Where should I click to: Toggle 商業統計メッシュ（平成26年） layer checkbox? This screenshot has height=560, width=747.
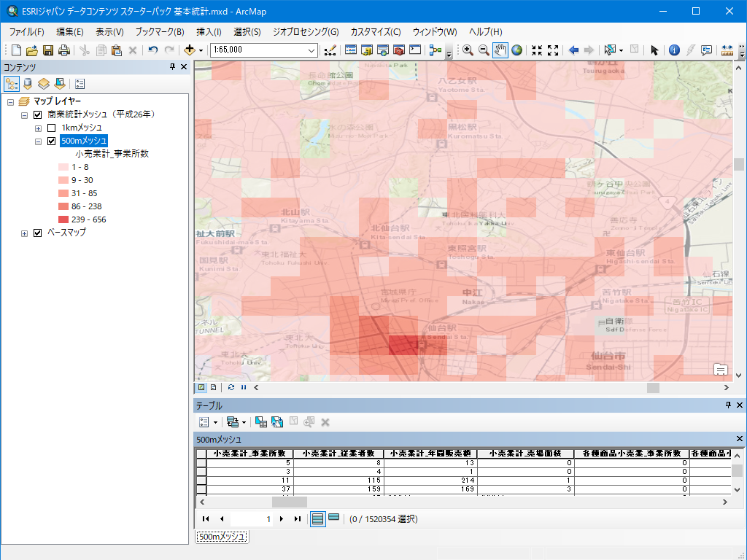tap(38, 114)
